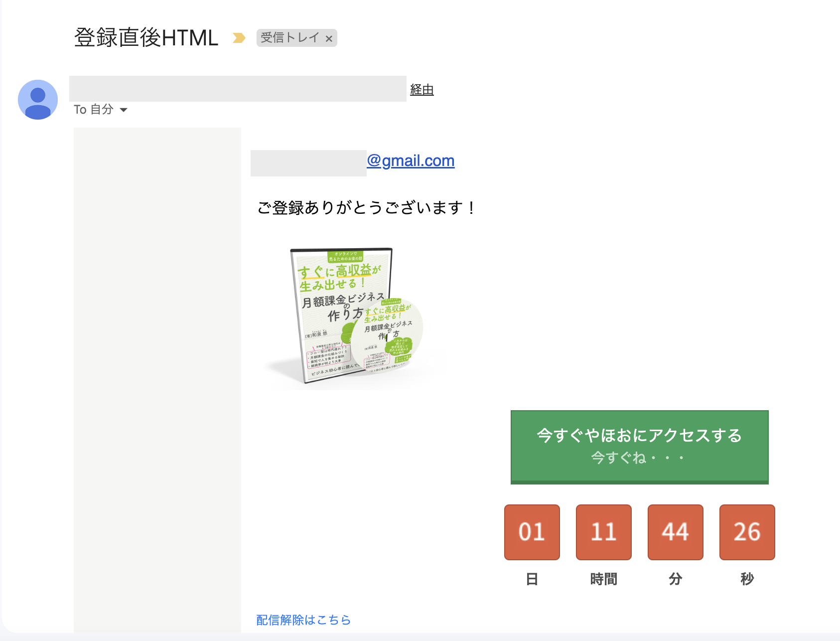Click the countdown seconds box showing 26
This screenshot has width=840, height=641.
tap(747, 532)
